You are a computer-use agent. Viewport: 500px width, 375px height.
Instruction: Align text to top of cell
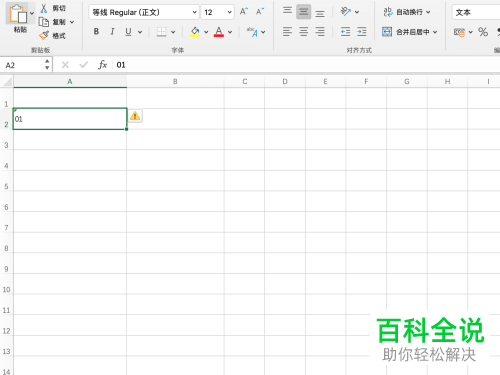pos(287,11)
